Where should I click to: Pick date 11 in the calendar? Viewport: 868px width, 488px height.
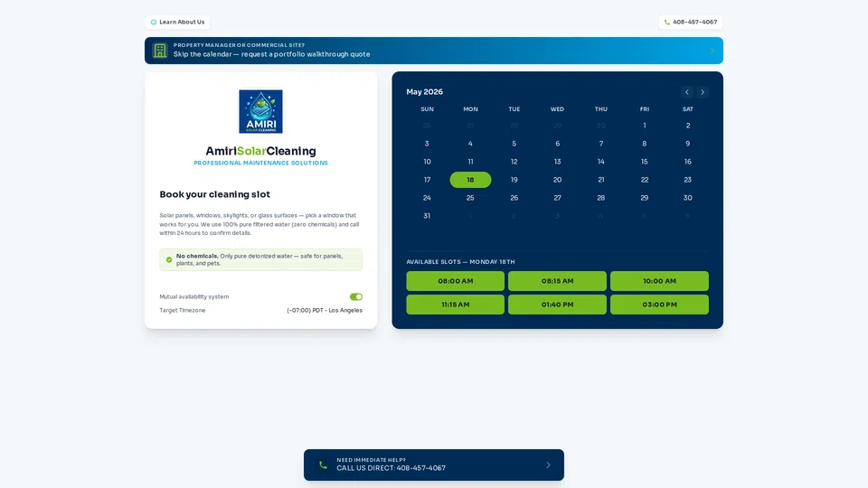(470, 162)
